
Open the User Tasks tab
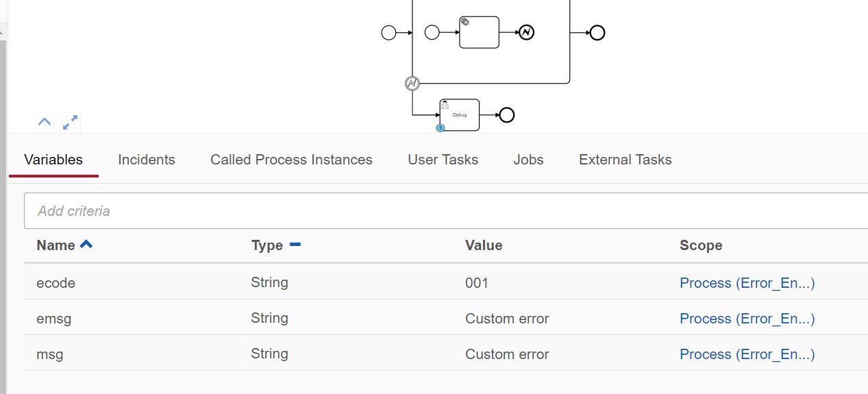coord(443,160)
